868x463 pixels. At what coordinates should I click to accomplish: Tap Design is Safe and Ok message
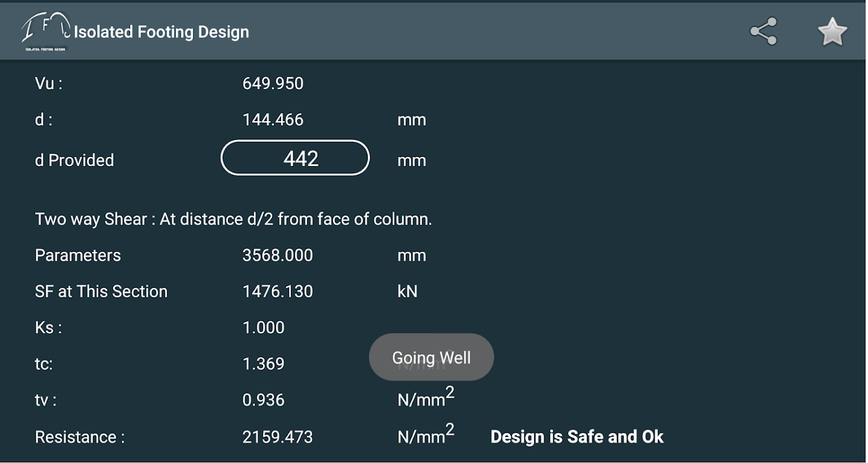577,437
